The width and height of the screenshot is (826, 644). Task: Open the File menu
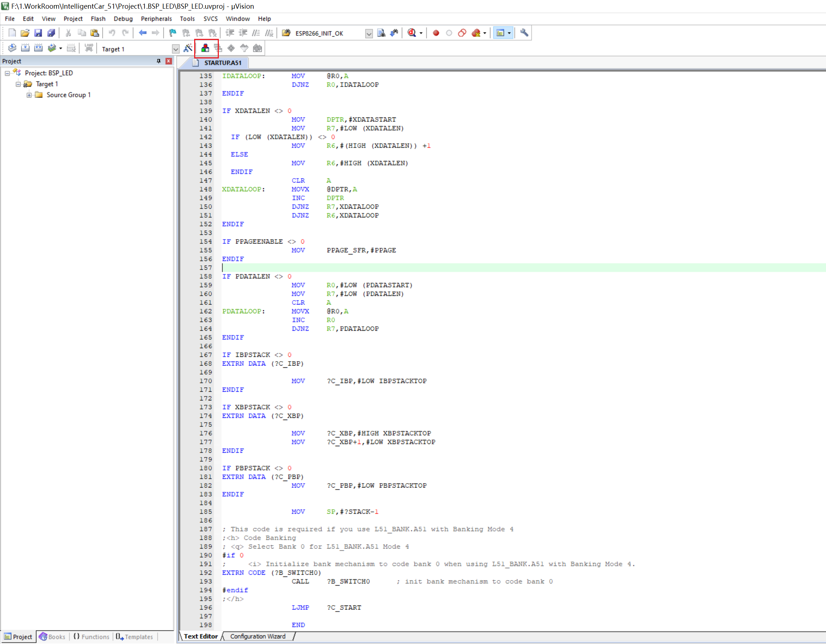click(10, 19)
